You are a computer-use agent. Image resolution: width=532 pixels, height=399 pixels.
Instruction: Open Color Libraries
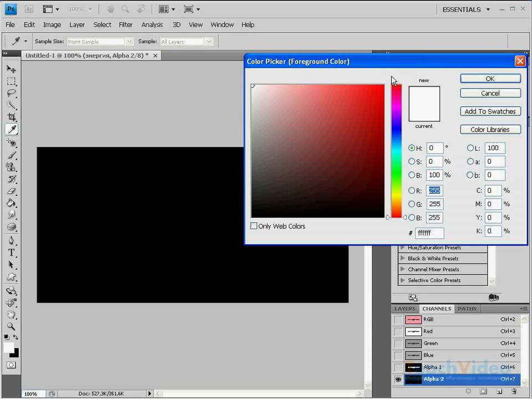tap(490, 130)
